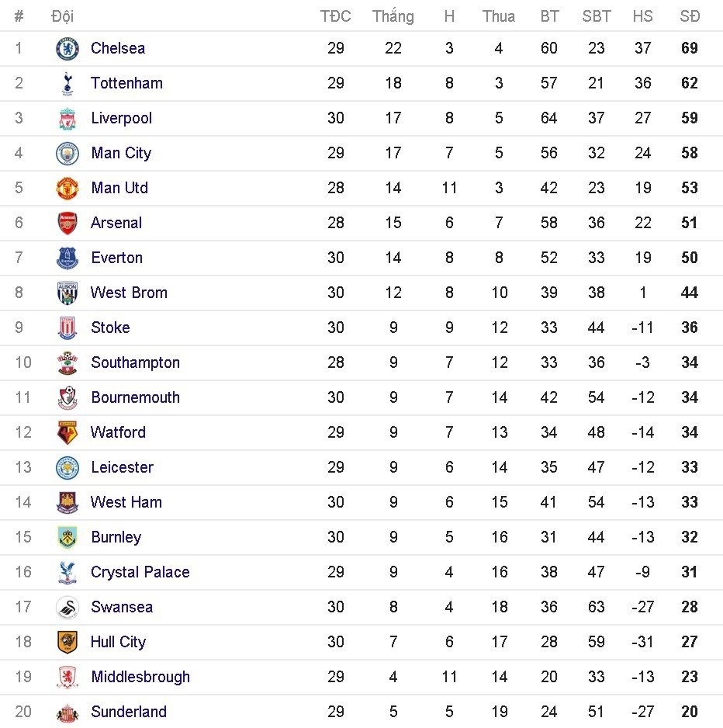Click the HS goal difference header
723x728 pixels.
point(642,16)
